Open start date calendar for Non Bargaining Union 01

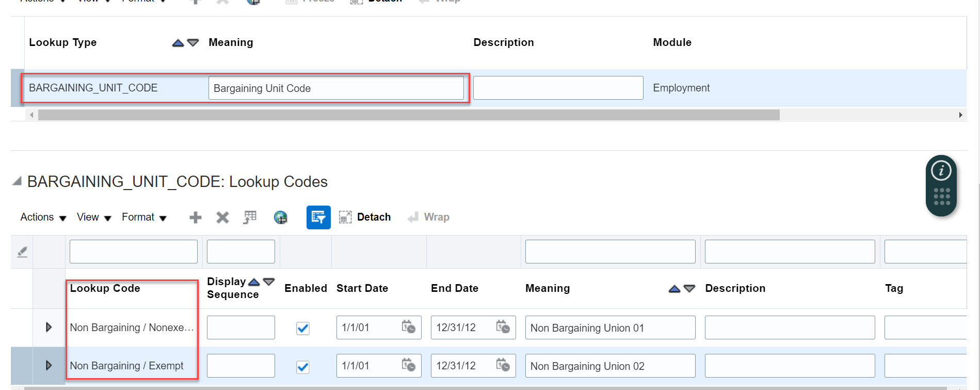tap(408, 327)
